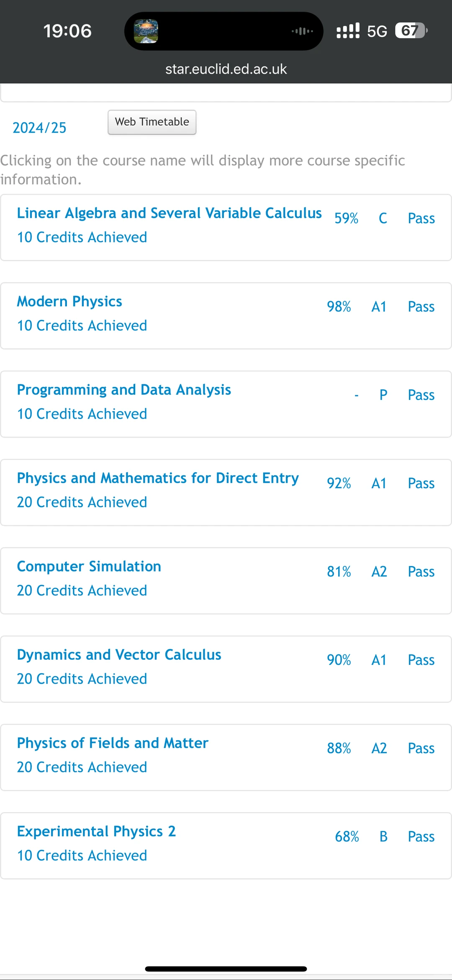Image resolution: width=452 pixels, height=980 pixels.
Task: Tap the Pass result for Experimental Physics 2
Action: tap(421, 837)
